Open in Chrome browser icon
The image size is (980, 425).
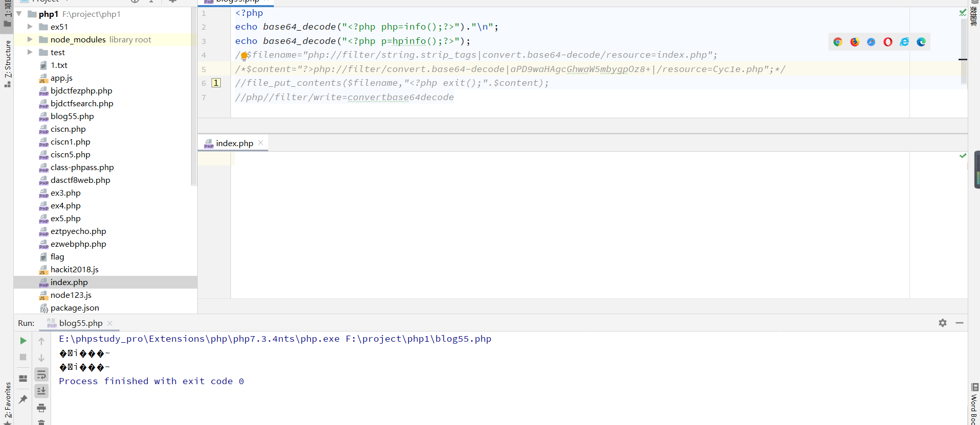click(837, 42)
